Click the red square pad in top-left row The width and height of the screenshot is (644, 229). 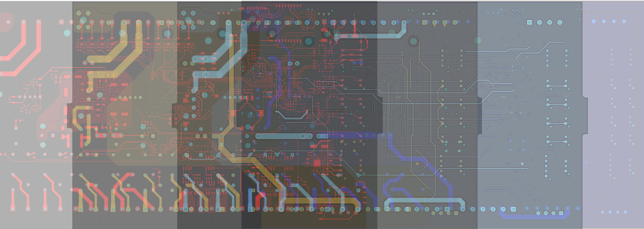tap(61, 22)
